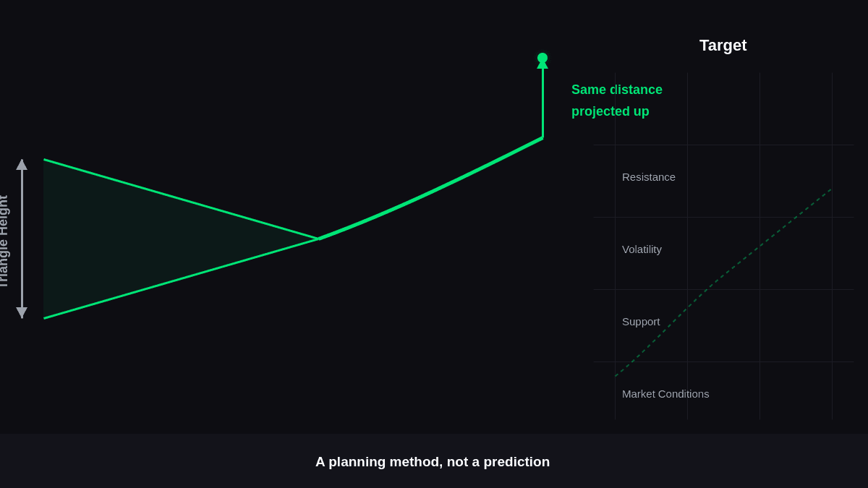Select the 'Volatility' row label
The height and width of the screenshot is (488, 868).
point(642,249)
